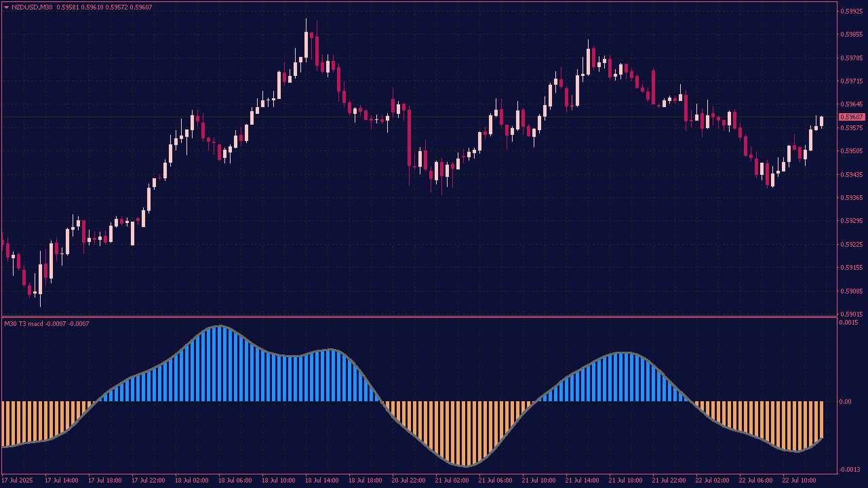Image resolution: width=868 pixels, height=488 pixels.
Task: Click the 21 Jul 18:00 time label
Action: [x=627, y=481]
